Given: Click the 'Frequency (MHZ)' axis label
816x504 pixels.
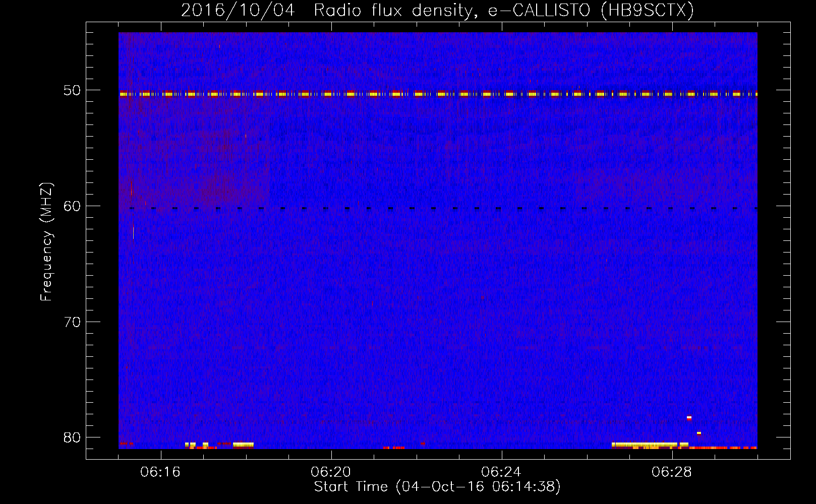Looking at the screenshot, I should click(x=46, y=242).
